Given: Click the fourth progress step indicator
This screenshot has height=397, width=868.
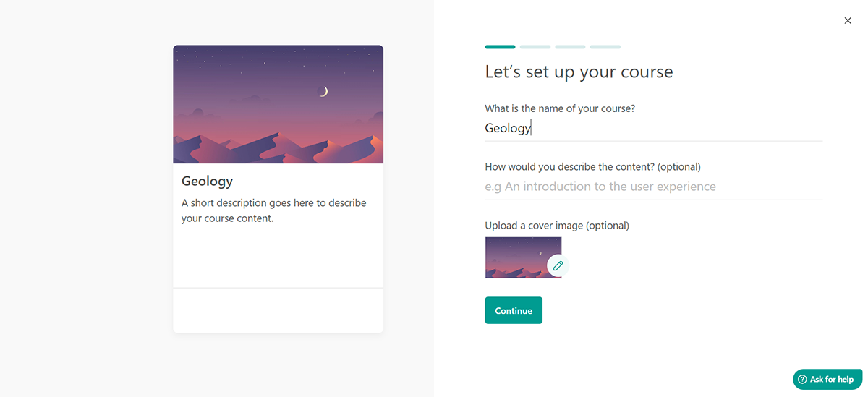Looking at the screenshot, I should point(605,47).
